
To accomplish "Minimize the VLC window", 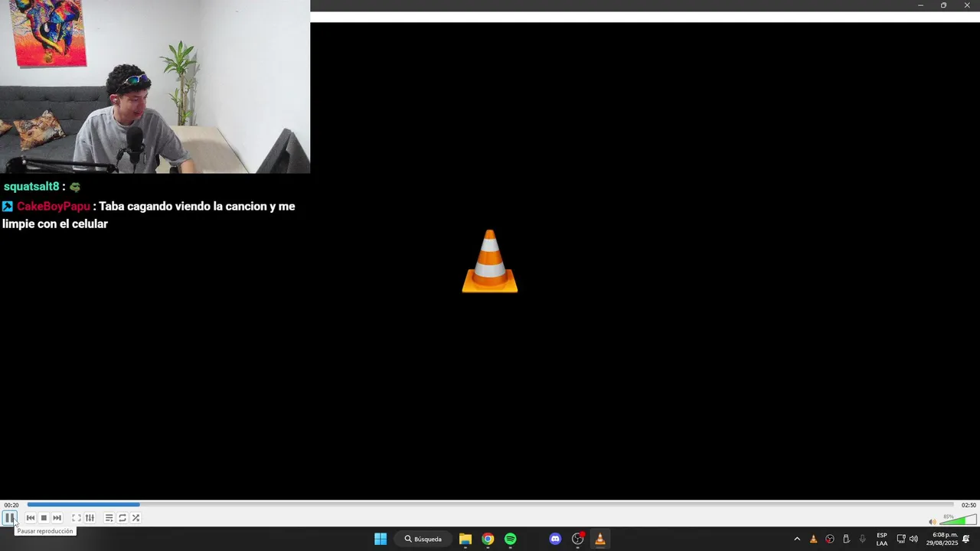I will coord(920,5).
